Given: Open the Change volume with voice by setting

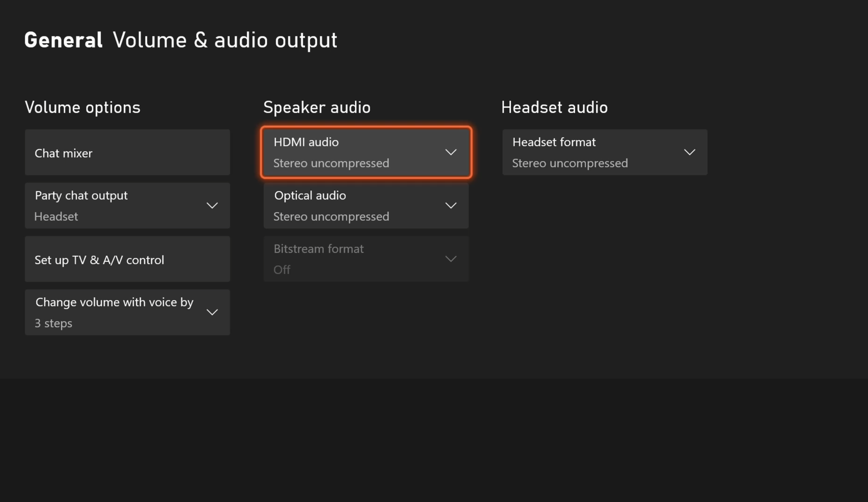Looking at the screenshot, I should [127, 312].
